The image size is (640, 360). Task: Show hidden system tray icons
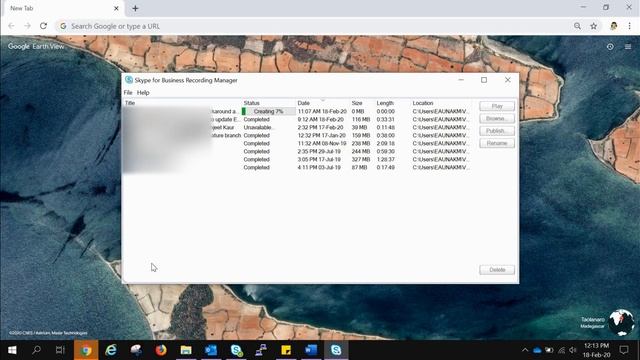point(525,350)
